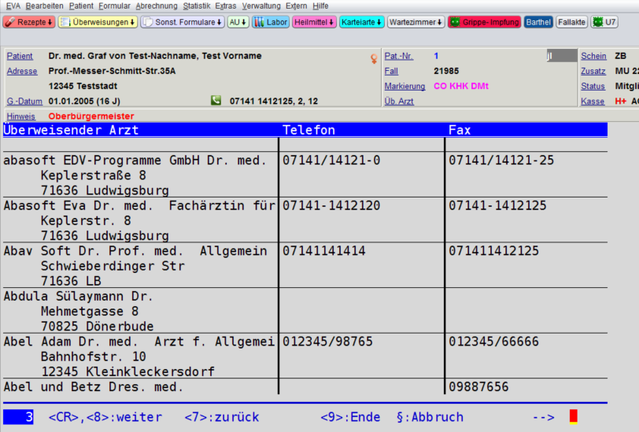Click the gray input field beside Pat.-Nr.
Screen dimensions: 639x432
coord(562,56)
